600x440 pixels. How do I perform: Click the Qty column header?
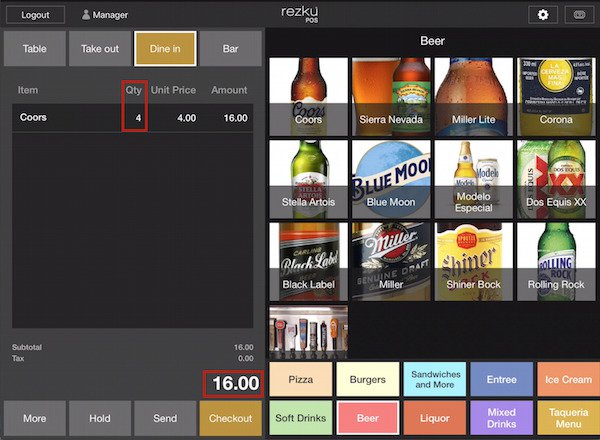pos(134,90)
